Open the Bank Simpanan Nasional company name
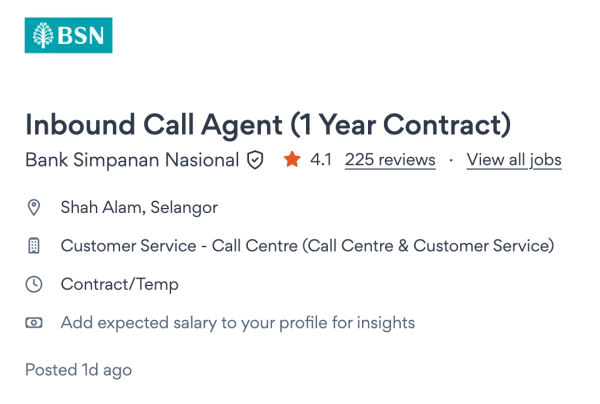 click(132, 160)
